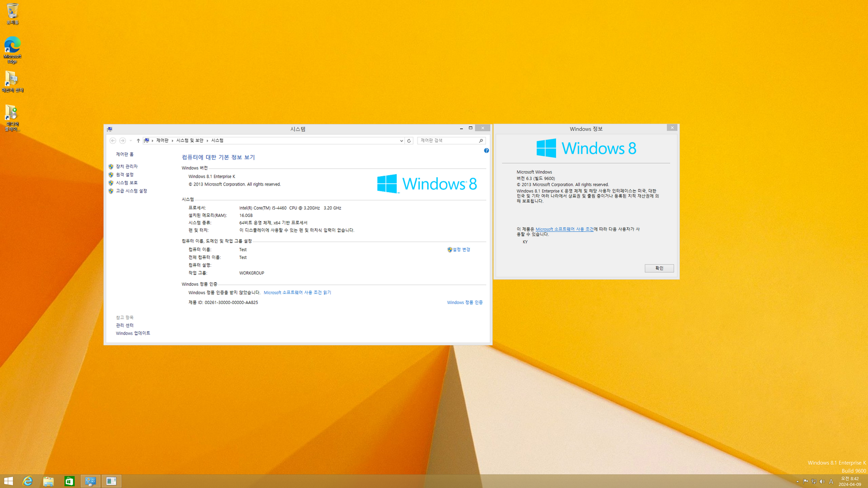This screenshot has height=488, width=868.
Task: Open 관리 센터 link
Action: [x=124, y=325]
